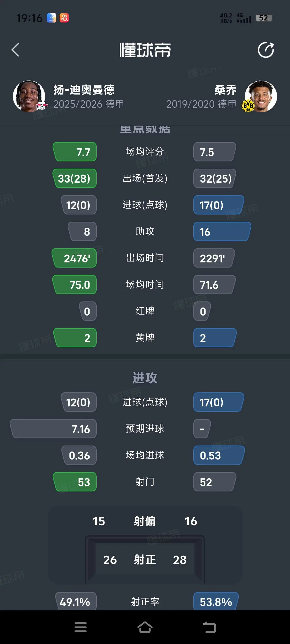Viewport: 290px width, 644px height.
Task: Open Sancho's player avatar
Action: (x=261, y=96)
